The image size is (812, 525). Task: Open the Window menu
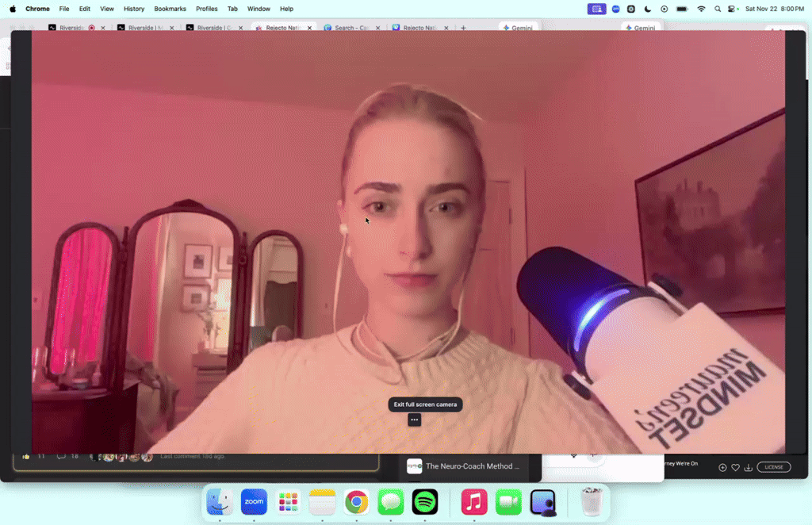[x=259, y=9]
